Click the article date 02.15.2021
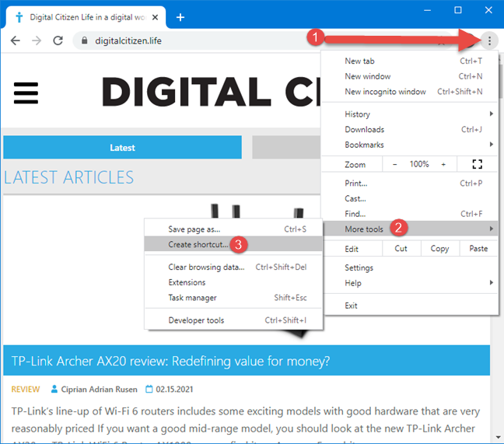This screenshot has width=504, height=444. point(174,390)
